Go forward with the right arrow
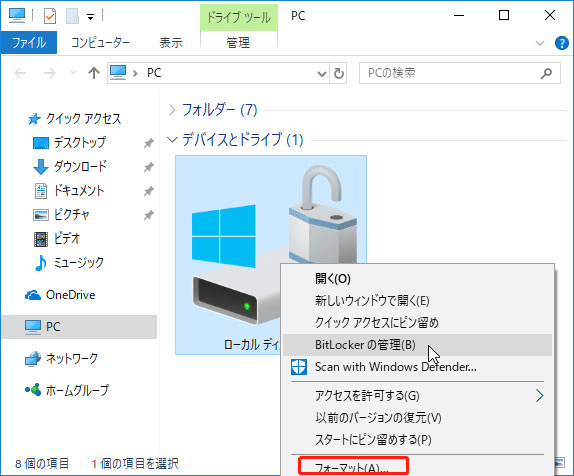 tap(50, 73)
